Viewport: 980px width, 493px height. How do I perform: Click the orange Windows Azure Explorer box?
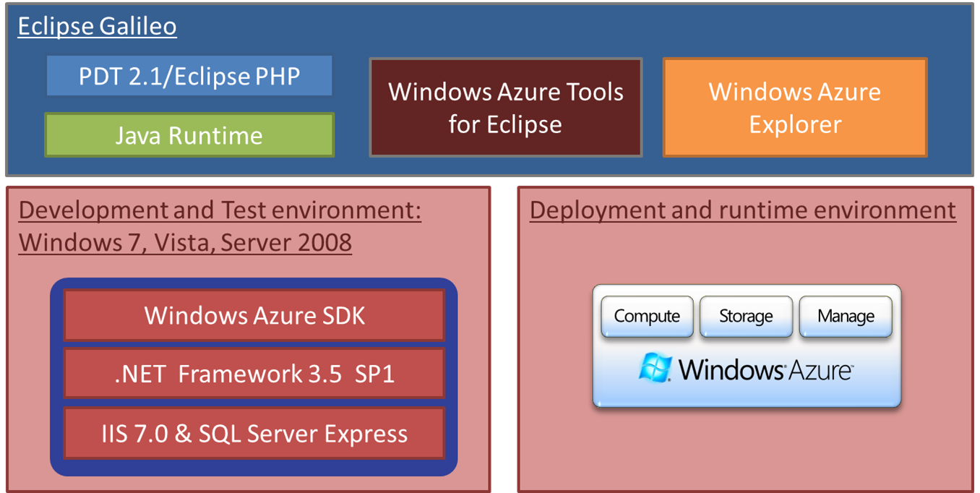coord(794,108)
